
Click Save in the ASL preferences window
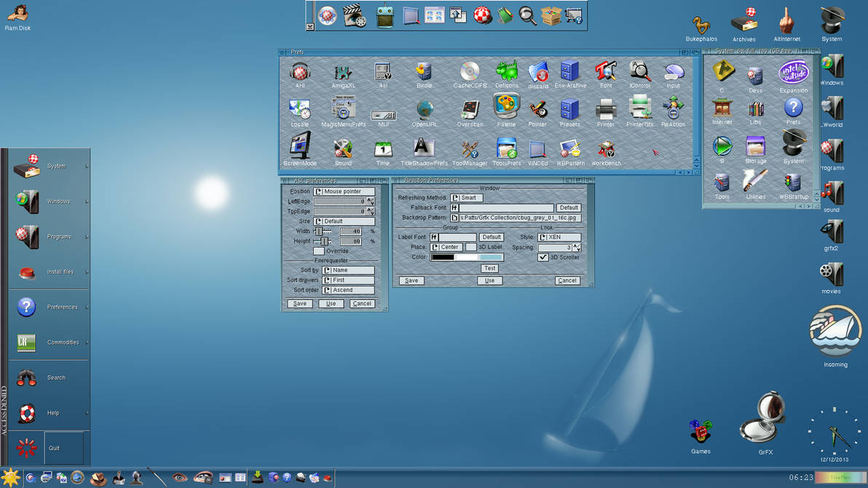click(299, 304)
